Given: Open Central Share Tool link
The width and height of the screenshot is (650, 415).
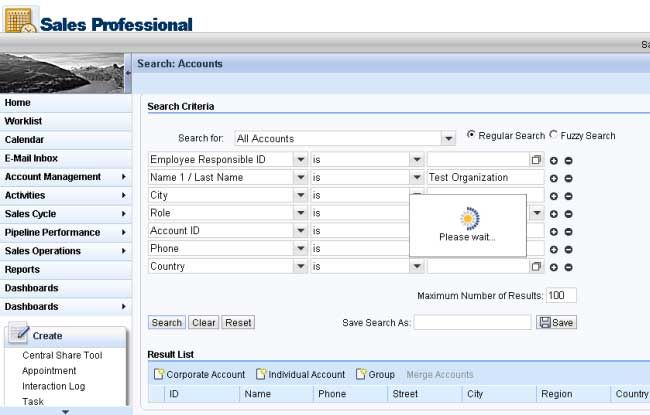Looking at the screenshot, I should 62,355.
